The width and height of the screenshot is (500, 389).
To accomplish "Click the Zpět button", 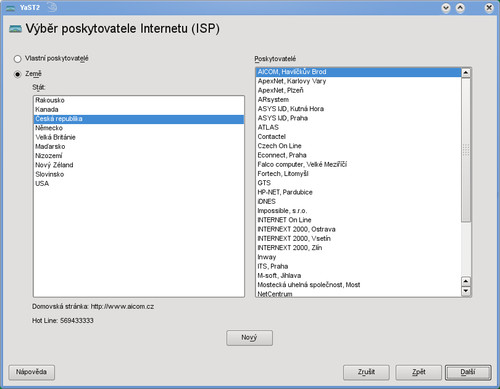I will point(419,372).
